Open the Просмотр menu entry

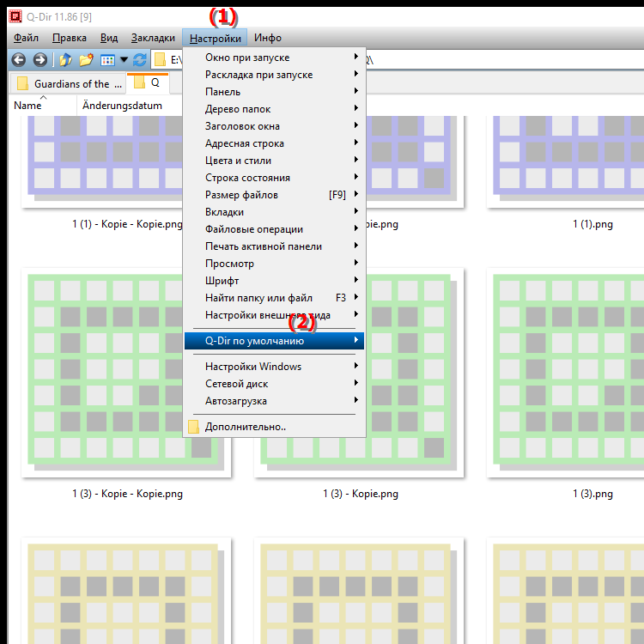point(275,264)
